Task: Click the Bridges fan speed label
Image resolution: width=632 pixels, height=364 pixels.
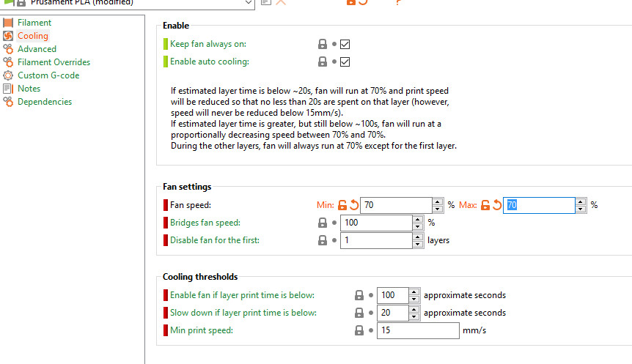Action: [205, 223]
